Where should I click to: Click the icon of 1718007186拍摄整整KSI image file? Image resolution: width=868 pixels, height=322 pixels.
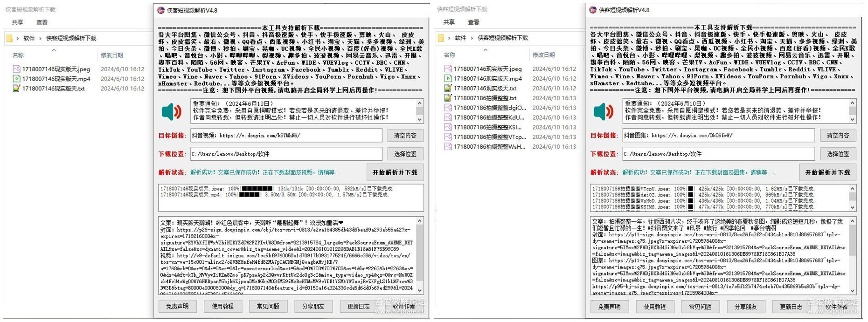[x=448, y=127]
